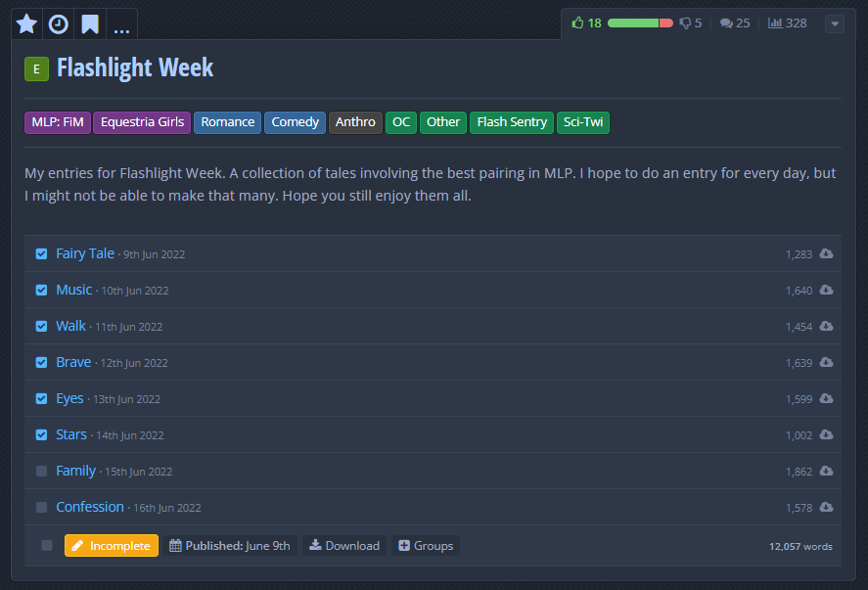Open the Flashlight Week story title
The image size is (868, 590).
coord(135,68)
